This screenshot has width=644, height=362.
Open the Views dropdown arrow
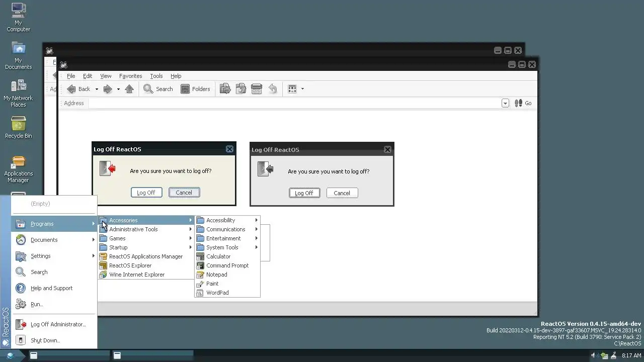302,89
